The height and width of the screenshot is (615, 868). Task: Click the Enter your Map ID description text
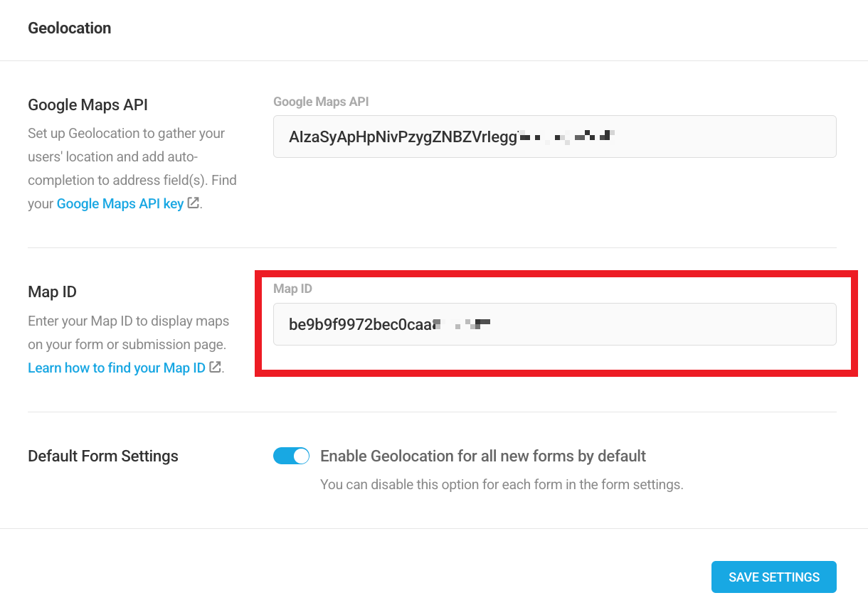point(128,333)
